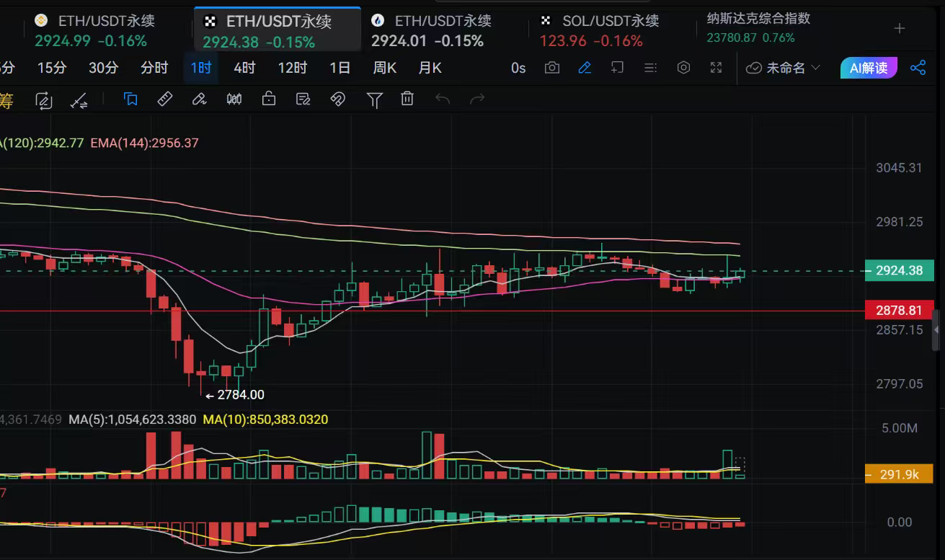Toggle the blue pencil drawing mode

pyautogui.click(x=585, y=68)
